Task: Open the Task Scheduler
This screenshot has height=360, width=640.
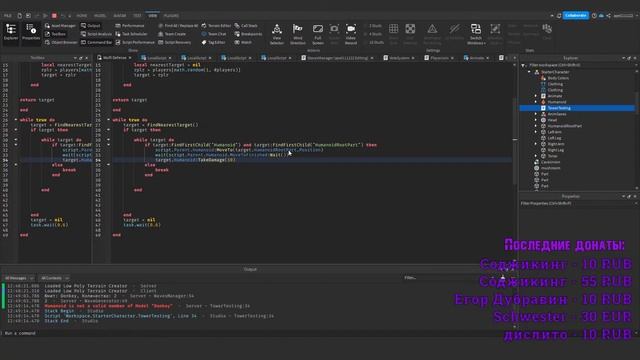Action: click(131, 34)
